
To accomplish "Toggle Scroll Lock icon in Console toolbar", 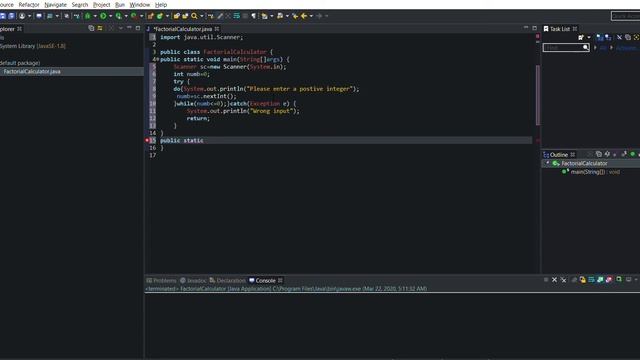I will pos(582,280).
